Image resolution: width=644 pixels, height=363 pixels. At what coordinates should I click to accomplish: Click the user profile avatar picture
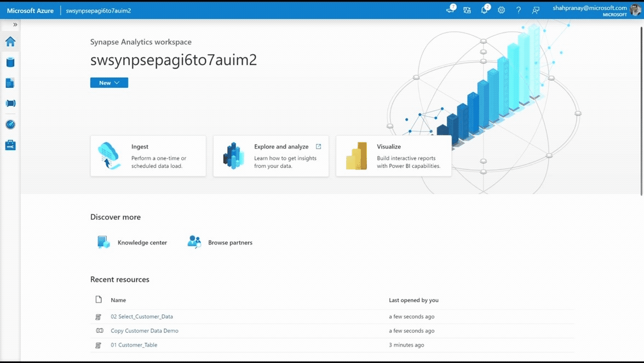[x=635, y=10]
